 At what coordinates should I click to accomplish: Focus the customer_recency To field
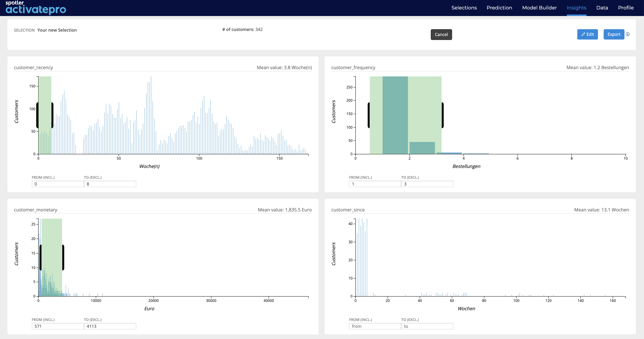pyautogui.click(x=110, y=184)
